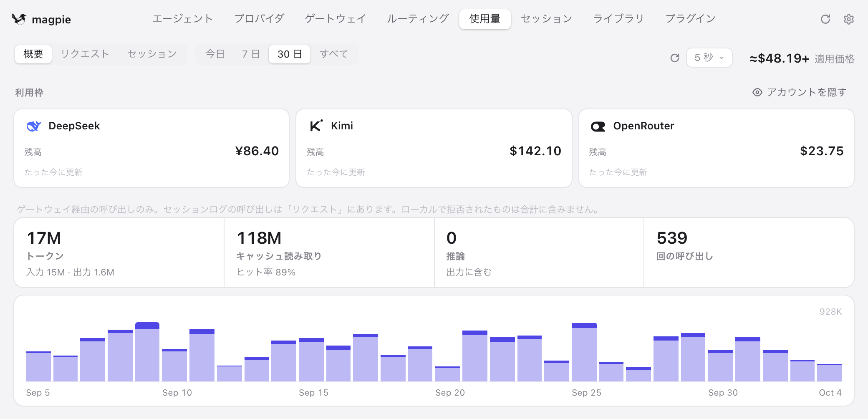Click the 17M トークン stat
This screenshot has height=419, width=868.
click(119, 252)
